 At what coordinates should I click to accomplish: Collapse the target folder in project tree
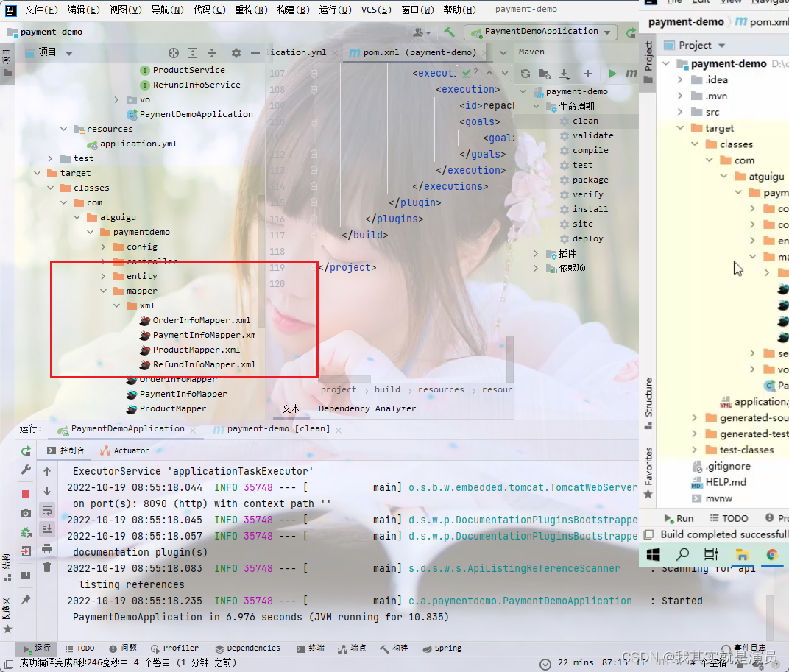pyautogui.click(x=38, y=173)
